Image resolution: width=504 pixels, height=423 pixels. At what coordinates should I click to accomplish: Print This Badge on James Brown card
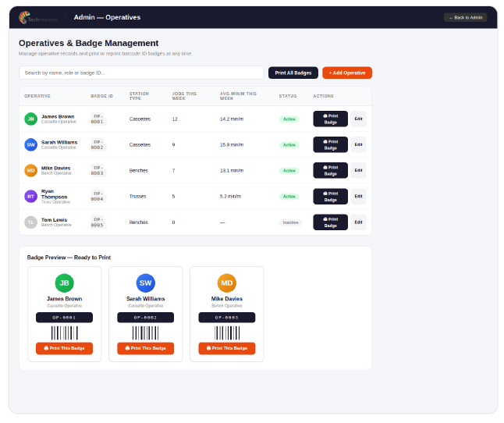(64, 348)
